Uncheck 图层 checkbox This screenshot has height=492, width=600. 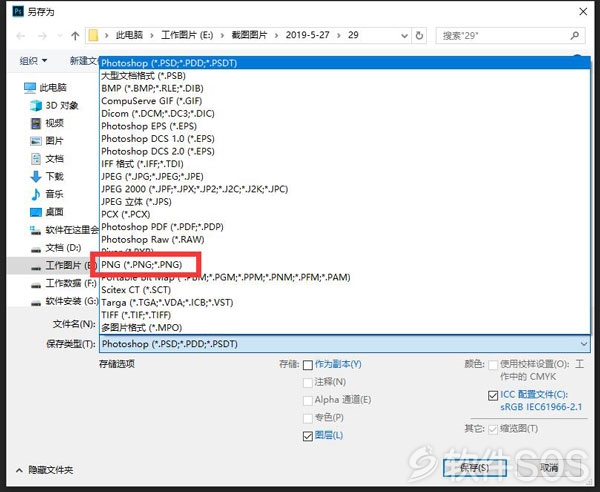308,436
